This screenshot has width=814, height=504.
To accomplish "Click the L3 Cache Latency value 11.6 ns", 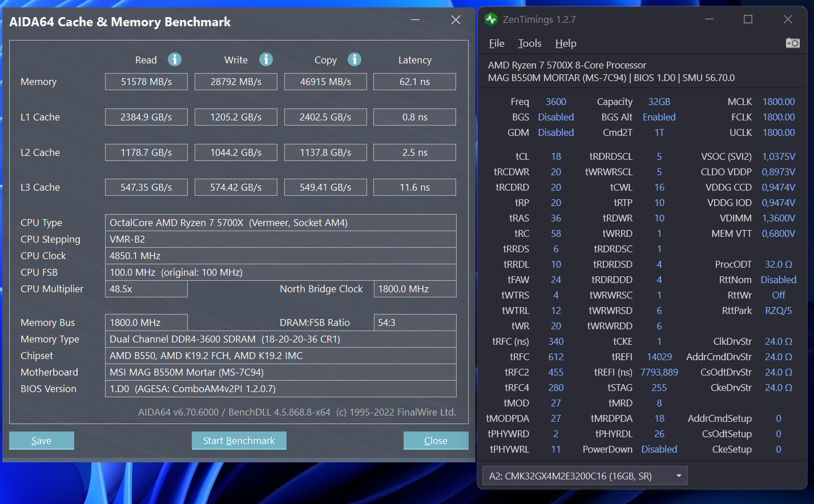I will point(414,187).
